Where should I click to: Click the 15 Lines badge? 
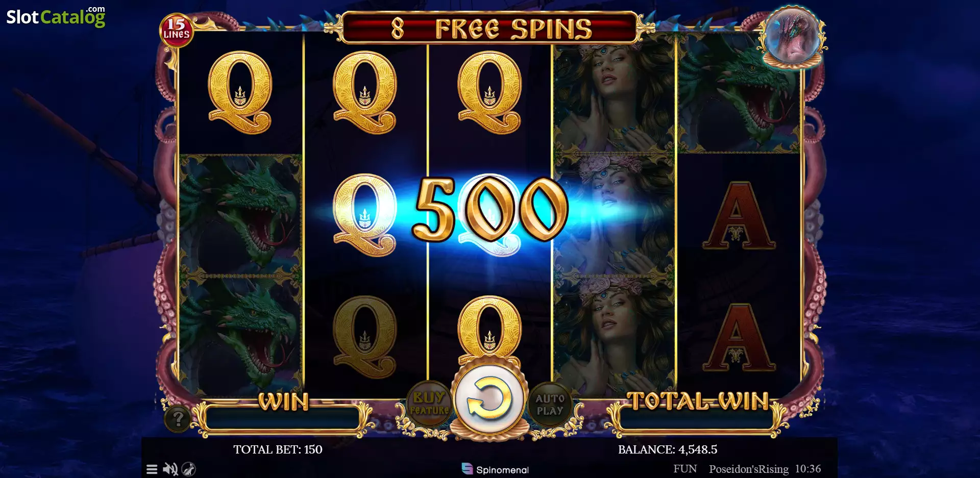(x=176, y=30)
